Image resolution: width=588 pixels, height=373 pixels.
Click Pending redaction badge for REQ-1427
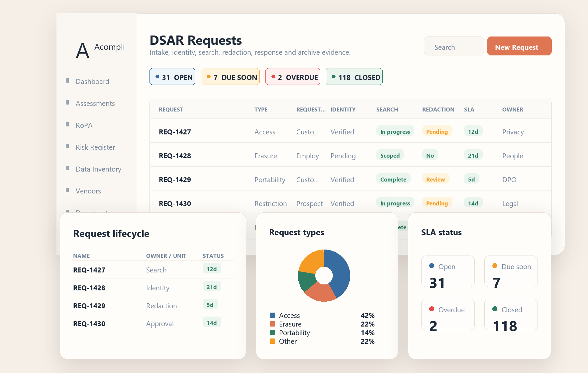tap(437, 131)
